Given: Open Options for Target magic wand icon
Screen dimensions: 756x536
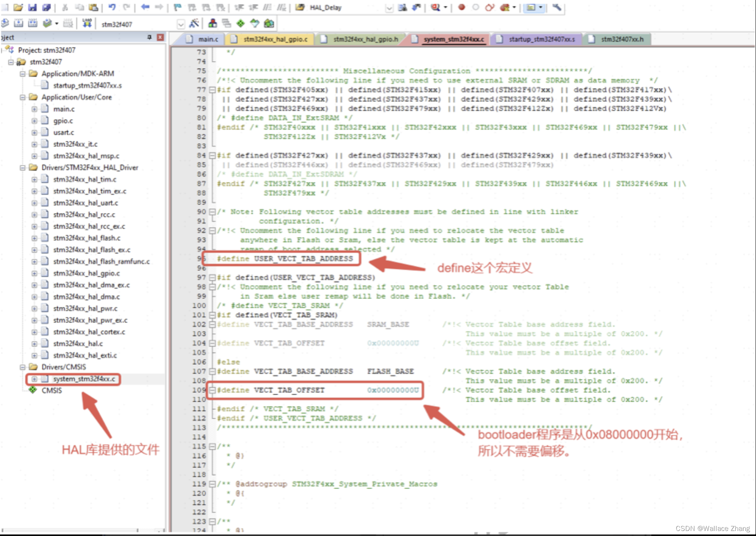Looking at the screenshot, I should click(x=194, y=23).
